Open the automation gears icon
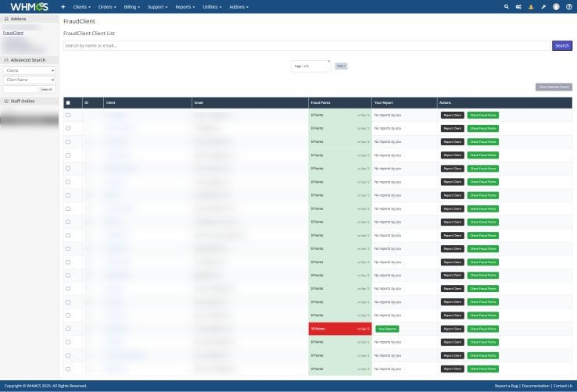 tap(518, 6)
